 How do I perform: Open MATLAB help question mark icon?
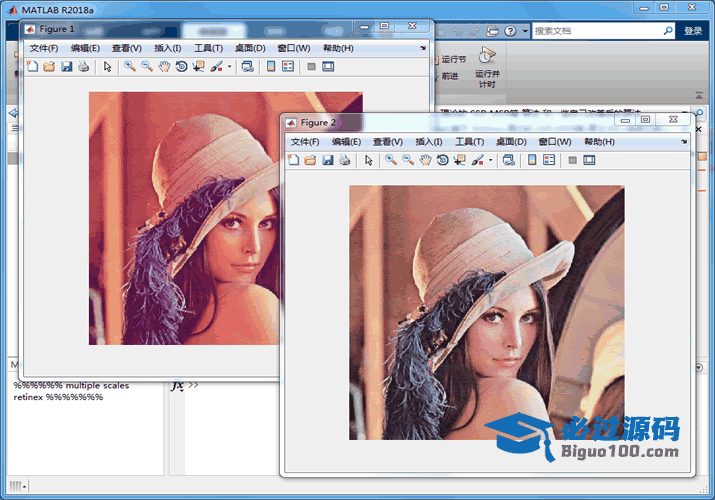coord(510,31)
